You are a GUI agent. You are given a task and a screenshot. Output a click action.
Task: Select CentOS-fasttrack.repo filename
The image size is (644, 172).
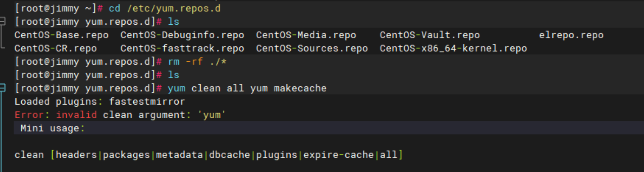[x=182, y=48]
